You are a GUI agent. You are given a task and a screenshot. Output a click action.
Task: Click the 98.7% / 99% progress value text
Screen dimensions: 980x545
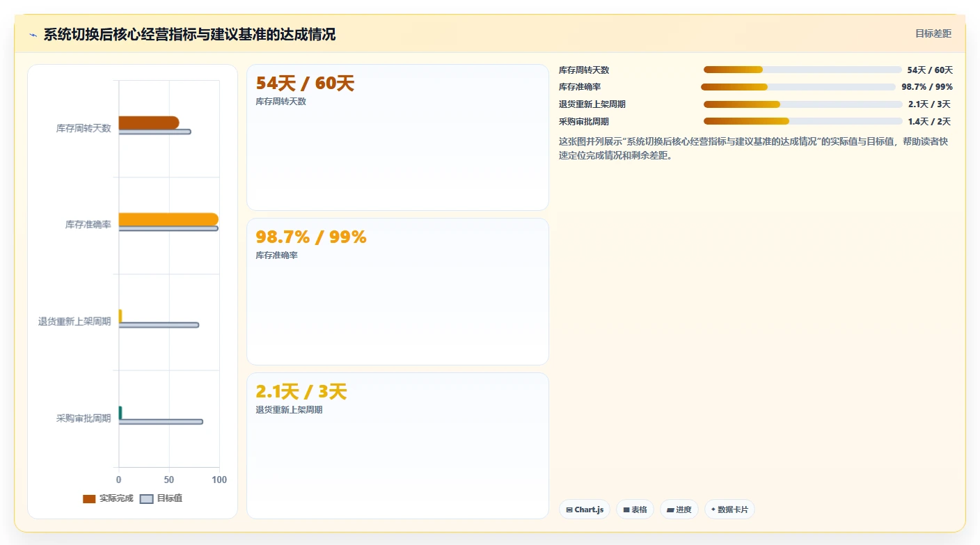[x=927, y=87]
